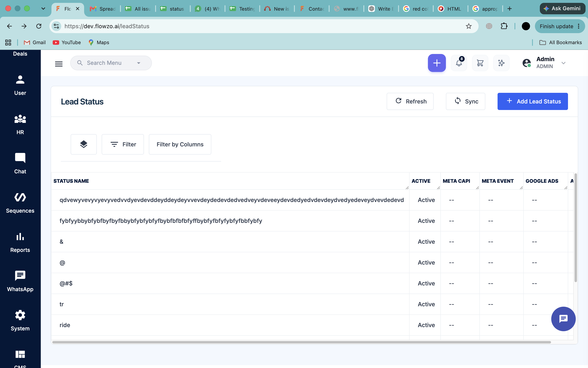
Task: Open the Sequences sidebar section
Action: pyautogui.click(x=20, y=203)
